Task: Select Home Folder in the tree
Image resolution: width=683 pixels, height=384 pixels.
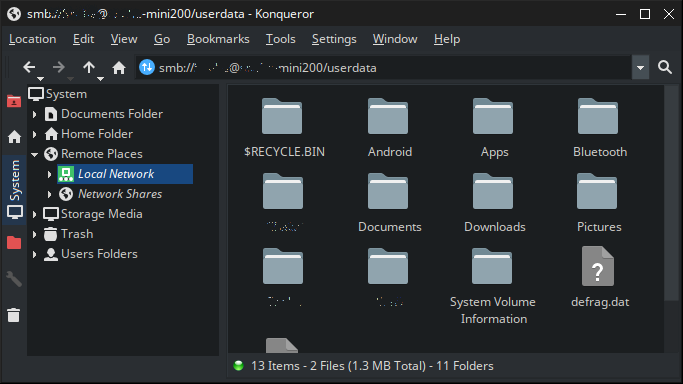Action: pyautogui.click(x=88, y=134)
